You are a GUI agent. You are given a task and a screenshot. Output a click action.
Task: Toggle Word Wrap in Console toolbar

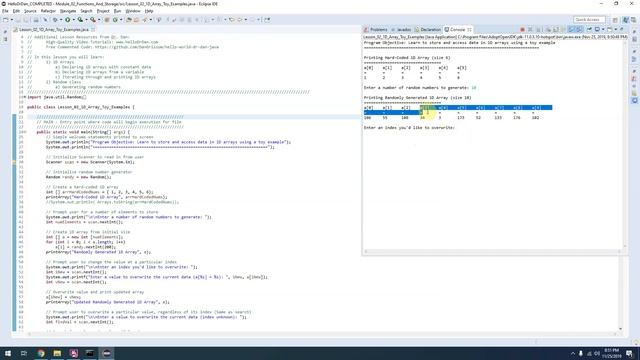click(x=563, y=30)
